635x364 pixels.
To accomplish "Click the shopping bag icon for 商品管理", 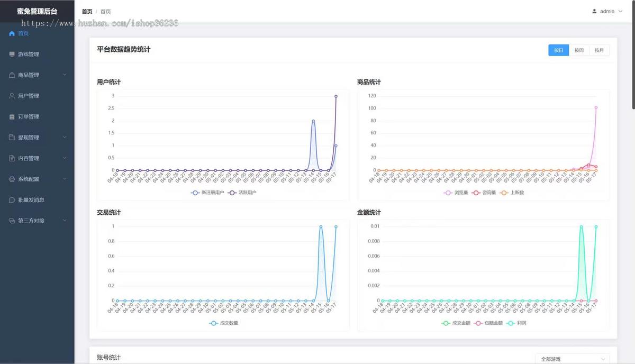I will click(x=12, y=75).
